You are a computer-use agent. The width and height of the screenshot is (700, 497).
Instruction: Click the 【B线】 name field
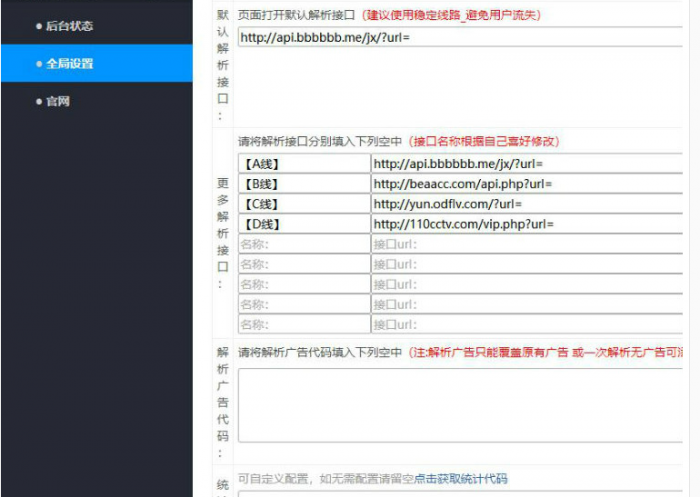[x=303, y=184]
